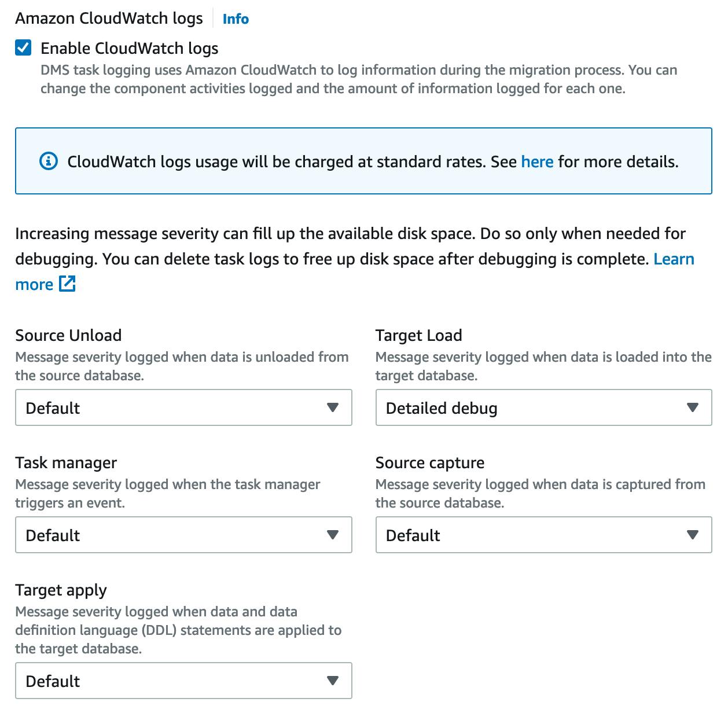The image size is (728, 713).
Task: Open the Learn more link about task logs
Action: click(x=673, y=259)
